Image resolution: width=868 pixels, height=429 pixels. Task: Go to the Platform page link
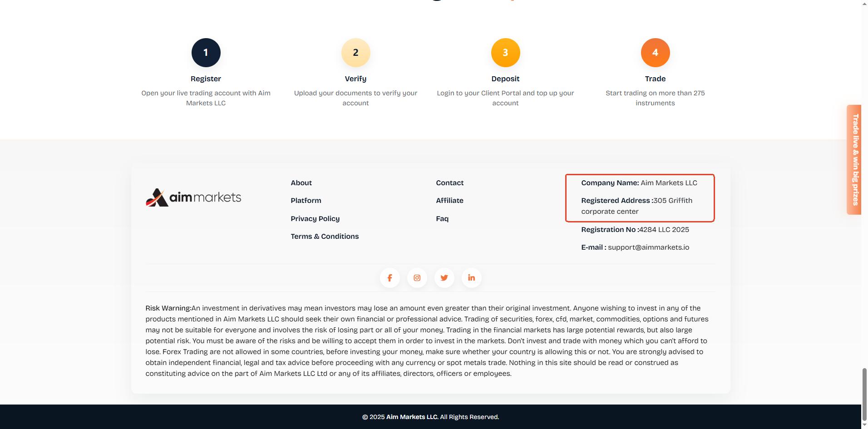(x=306, y=201)
